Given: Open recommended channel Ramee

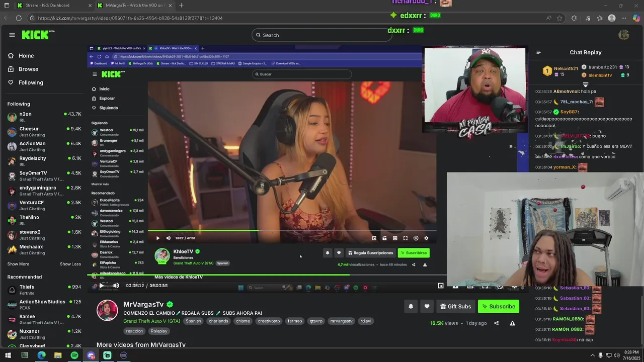Looking at the screenshot, I should click(44, 319).
